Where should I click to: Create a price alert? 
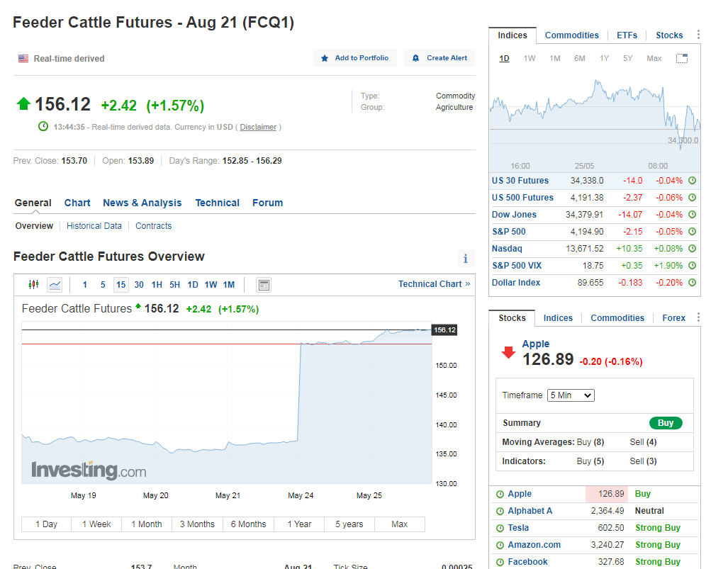(x=439, y=58)
